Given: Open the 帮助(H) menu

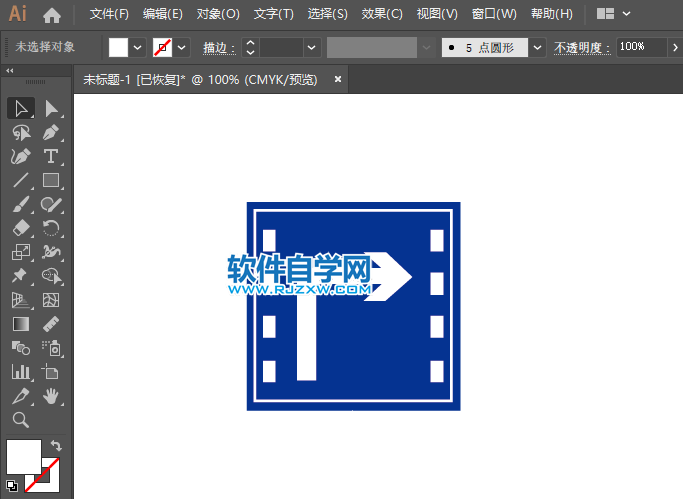Looking at the screenshot, I should [551, 14].
